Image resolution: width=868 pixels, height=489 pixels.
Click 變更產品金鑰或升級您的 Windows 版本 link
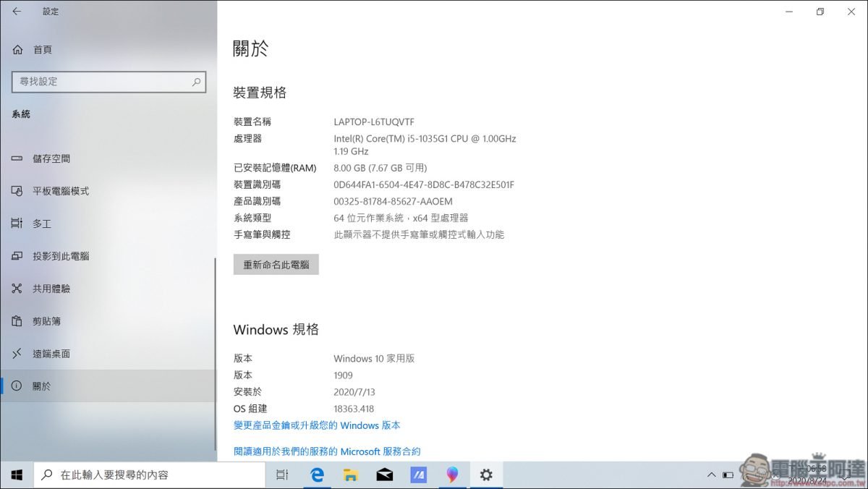pyautogui.click(x=317, y=426)
